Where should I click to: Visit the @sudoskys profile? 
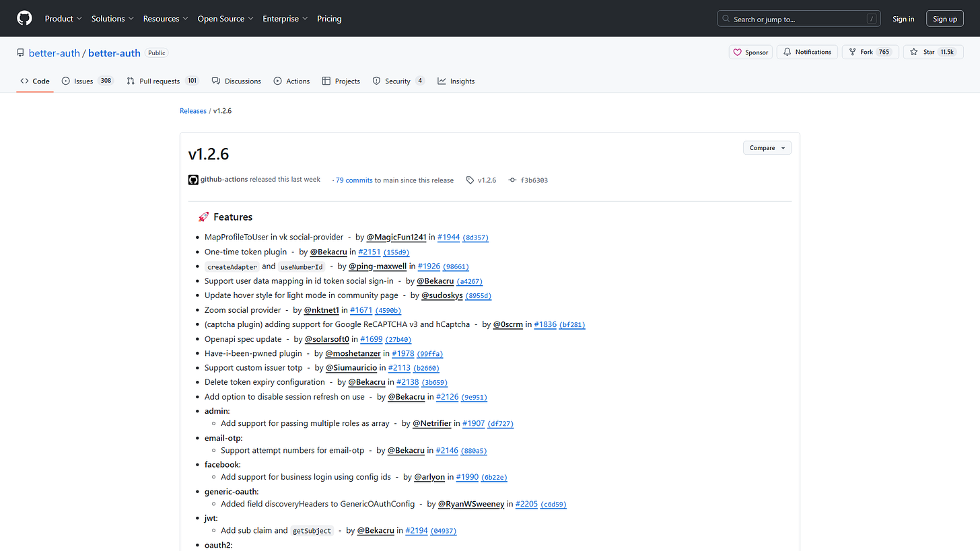[442, 295]
